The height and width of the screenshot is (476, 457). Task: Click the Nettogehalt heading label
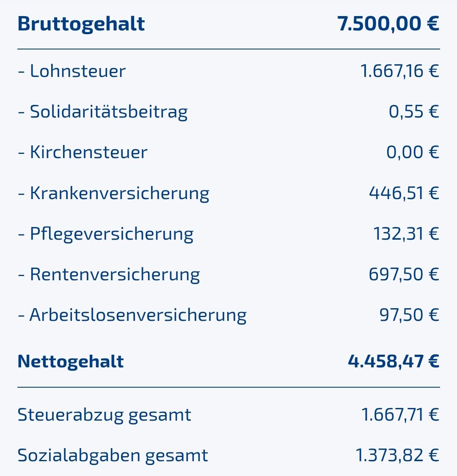tap(71, 361)
